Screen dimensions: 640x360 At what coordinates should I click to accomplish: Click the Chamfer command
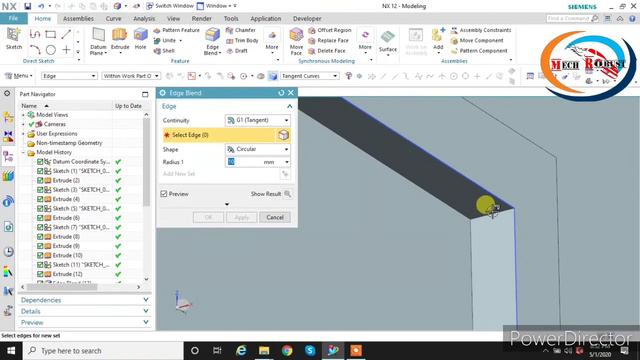click(x=241, y=30)
